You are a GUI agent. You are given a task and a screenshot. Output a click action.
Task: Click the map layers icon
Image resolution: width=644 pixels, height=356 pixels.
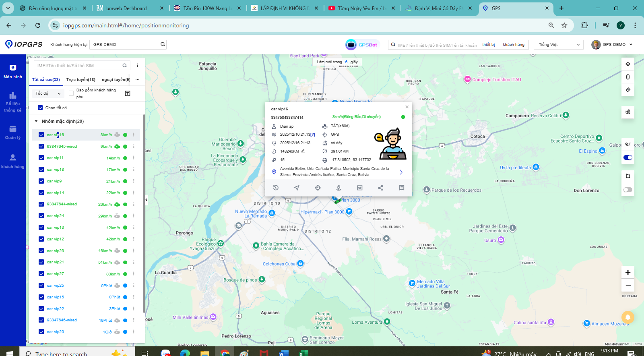click(x=627, y=64)
